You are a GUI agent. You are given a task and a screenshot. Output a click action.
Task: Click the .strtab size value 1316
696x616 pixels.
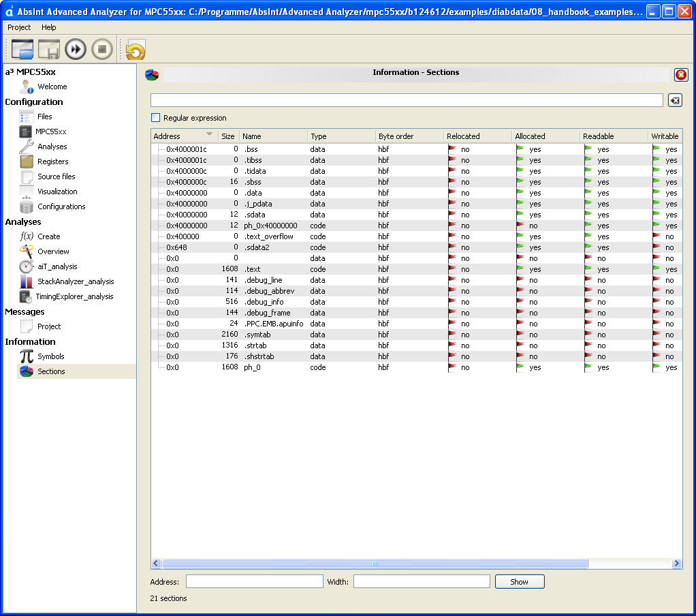pyautogui.click(x=230, y=345)
